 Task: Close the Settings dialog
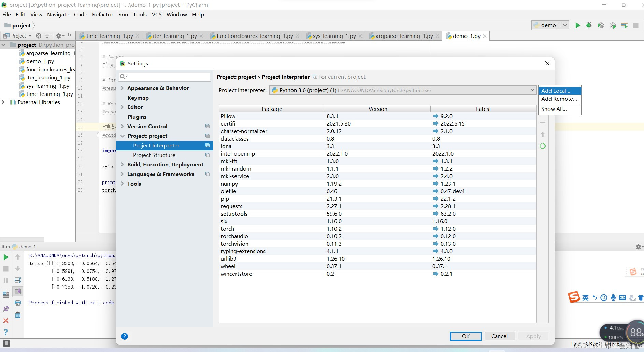[x=547, y=63]
